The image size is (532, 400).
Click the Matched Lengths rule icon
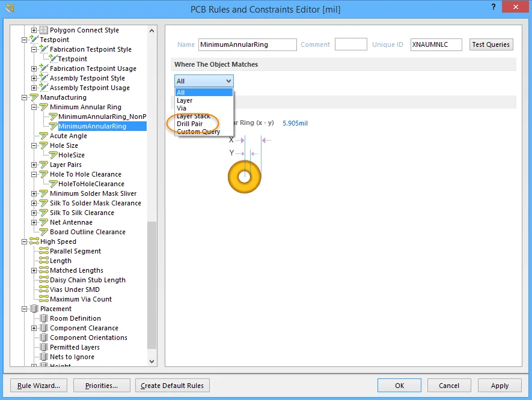click(x=44, y=270)
